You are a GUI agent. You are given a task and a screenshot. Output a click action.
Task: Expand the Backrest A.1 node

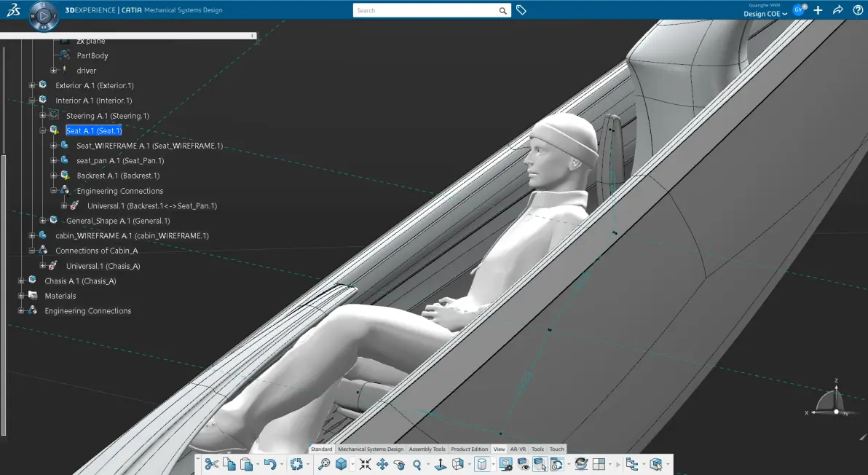click(54, 176)
